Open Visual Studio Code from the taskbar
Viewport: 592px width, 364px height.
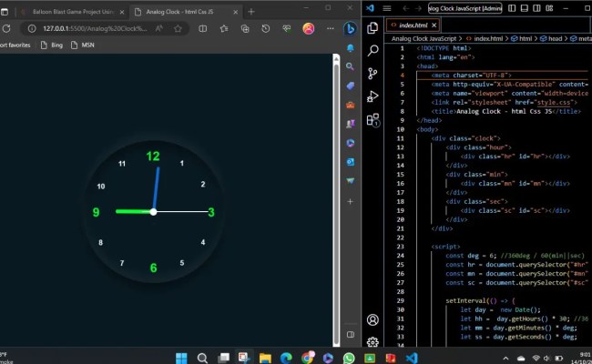[x=412, y=358]
